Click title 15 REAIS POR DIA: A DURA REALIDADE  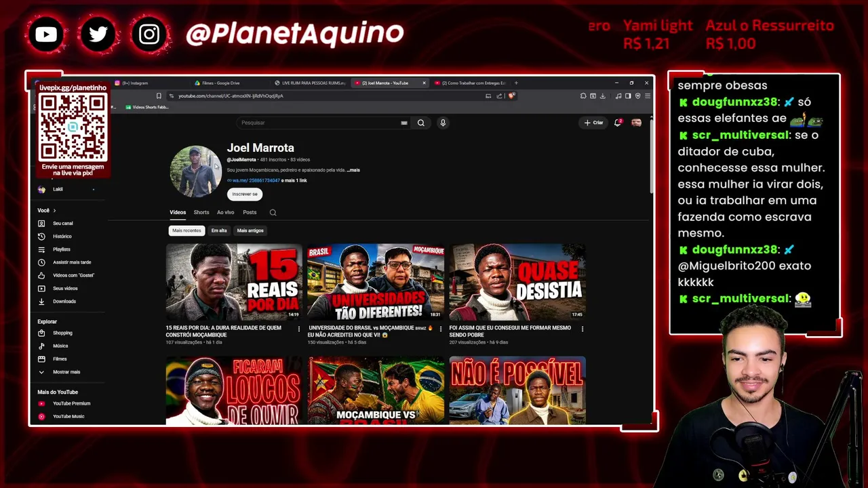pos(224,331)
